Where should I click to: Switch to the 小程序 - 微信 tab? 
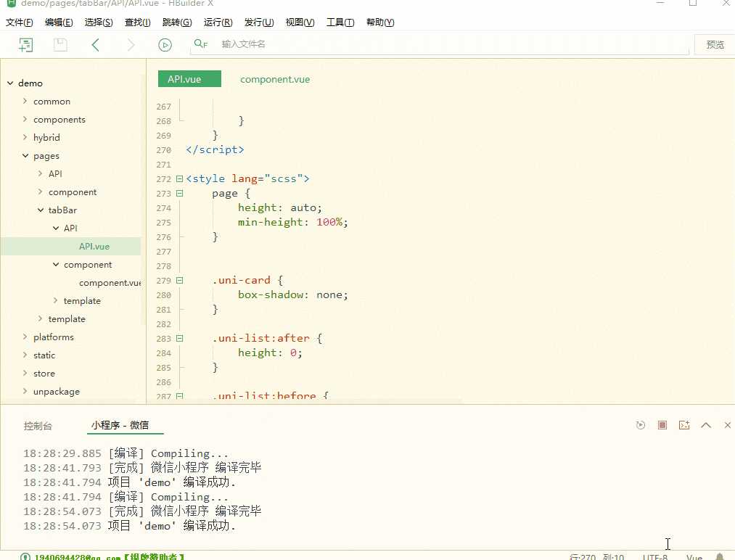(120, 425)
